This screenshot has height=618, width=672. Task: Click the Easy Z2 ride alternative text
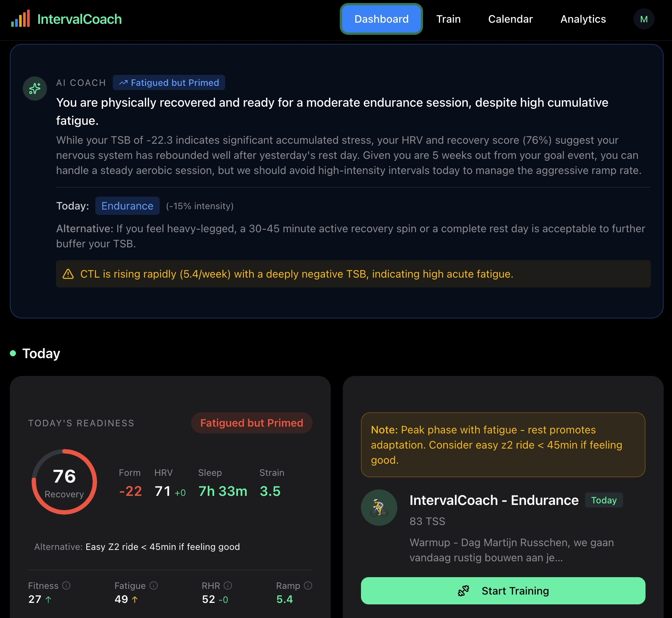(x=163, y=547)
